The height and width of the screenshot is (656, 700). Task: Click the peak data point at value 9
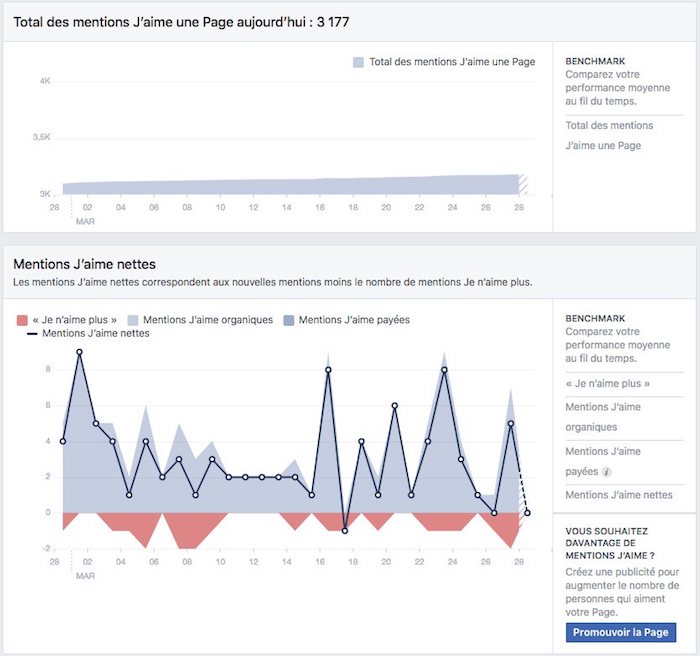[x=79, y=352]
